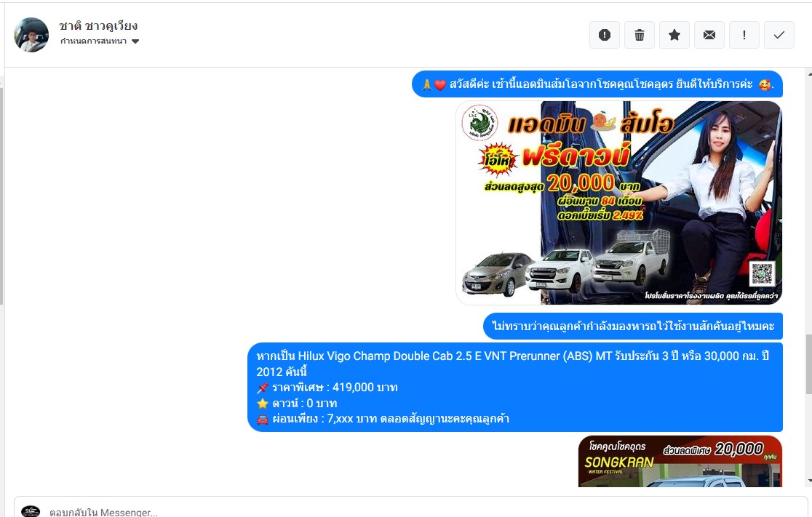Click the page avatar beside reply box
Screen dimensions: 812x517
pyautogui.click(x=31, y=511)
